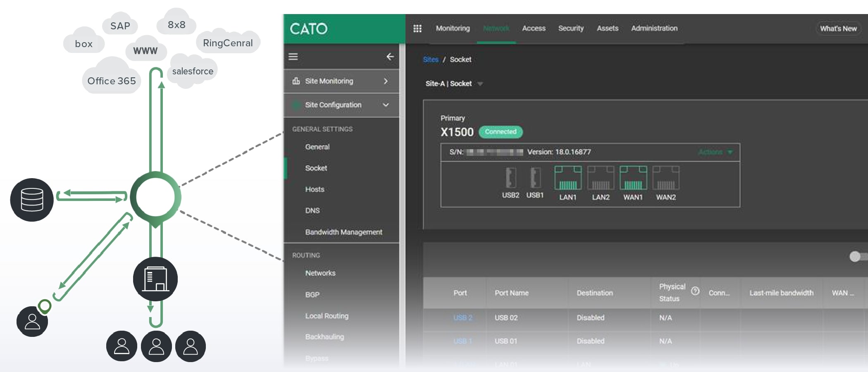Click the Physical Status help icon

tap(695, 291)
